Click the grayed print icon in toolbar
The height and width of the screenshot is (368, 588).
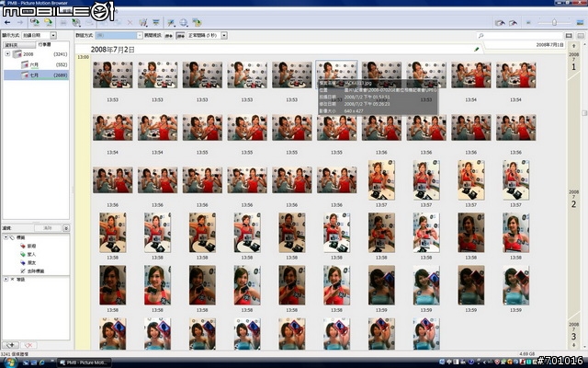click(63, 23)
